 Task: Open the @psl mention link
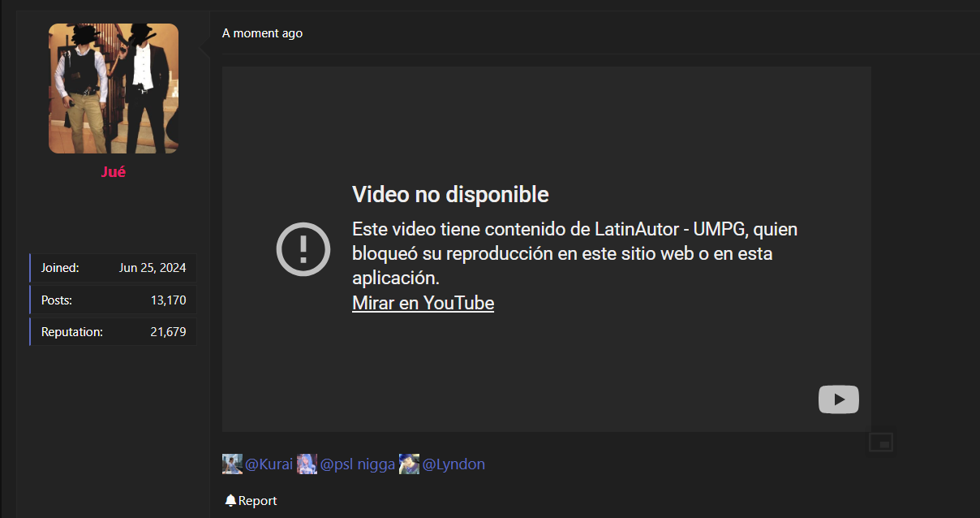[358, 464]
